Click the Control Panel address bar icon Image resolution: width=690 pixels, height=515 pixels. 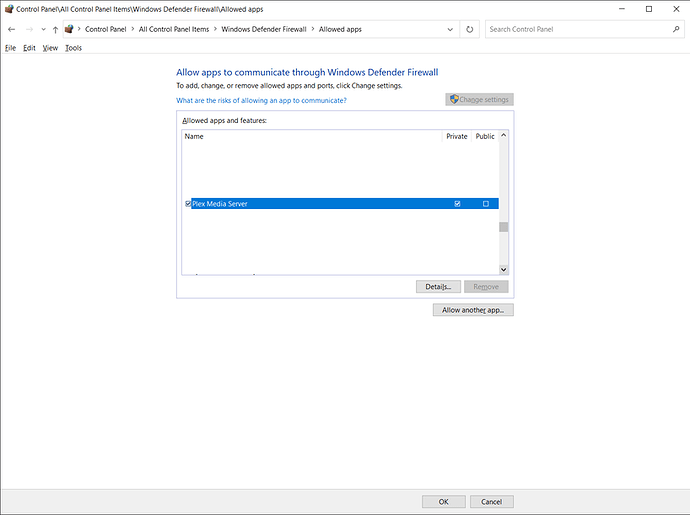pyautogui.click(x=69, y=29)
